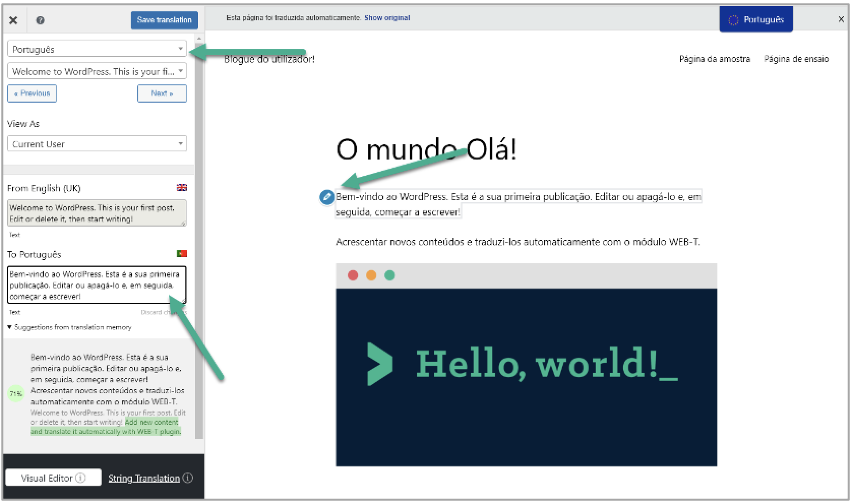Click the info icon beside String Translation

(x=188, y=478)
